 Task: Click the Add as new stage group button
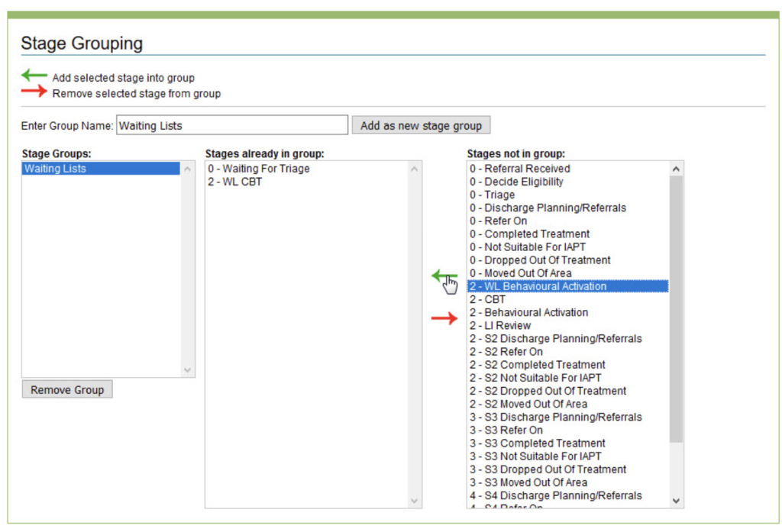pos(421,125)
